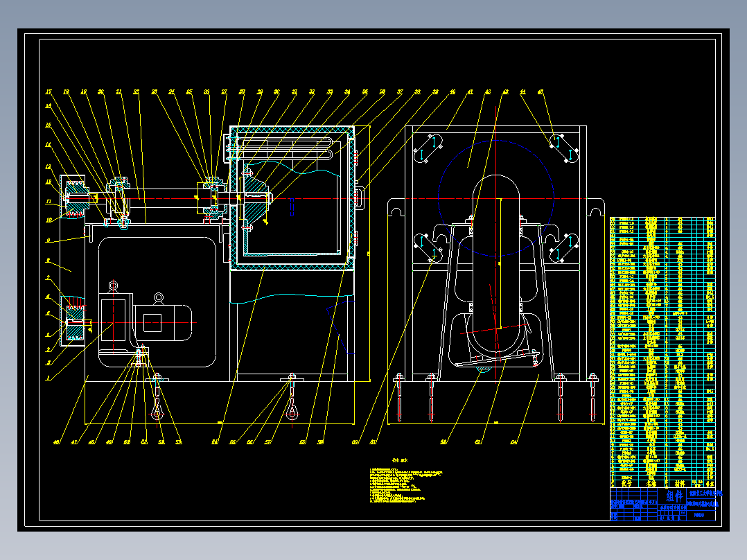
Task: Click part number label 40
Action: pyautogui.click(x=452, y=92)
